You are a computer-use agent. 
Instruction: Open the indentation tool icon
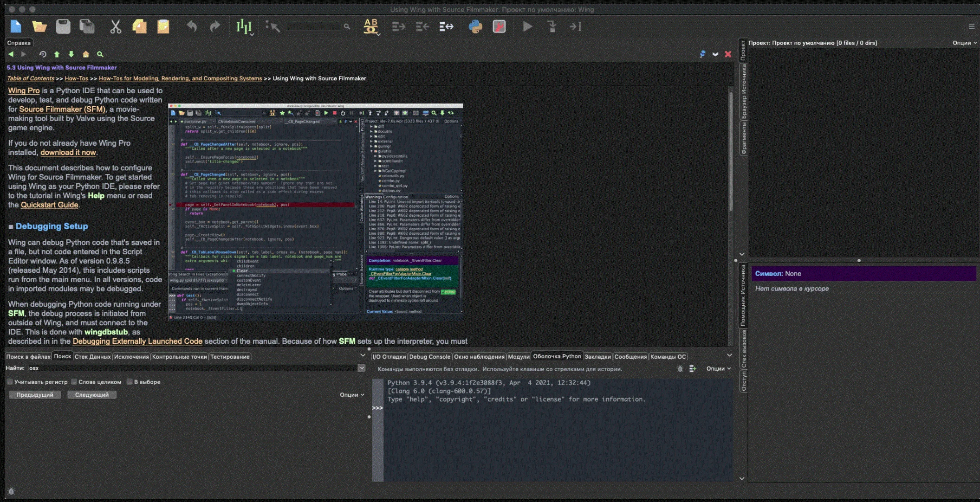(x=244, y=27)
